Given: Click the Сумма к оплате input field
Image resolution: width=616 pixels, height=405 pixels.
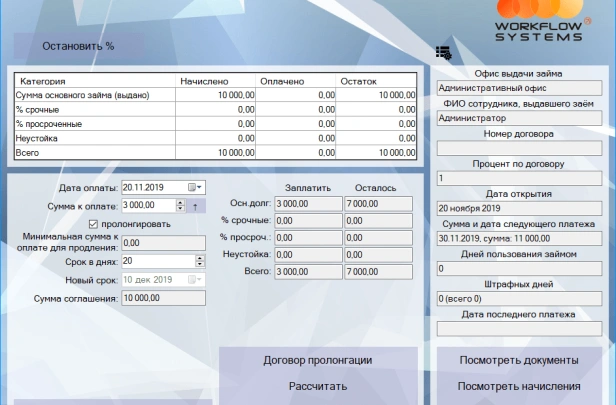Looking at the screenshot, I should [x=147, y=206].
